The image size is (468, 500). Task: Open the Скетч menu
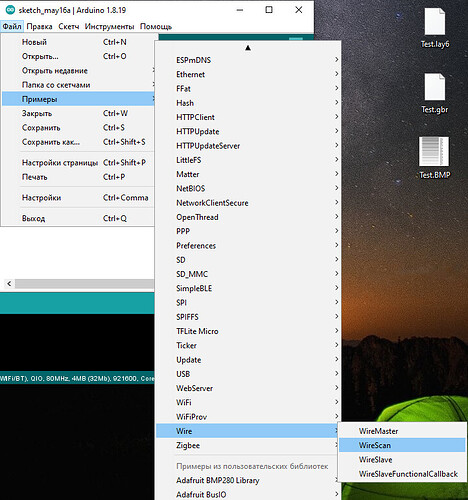[69, 26]
